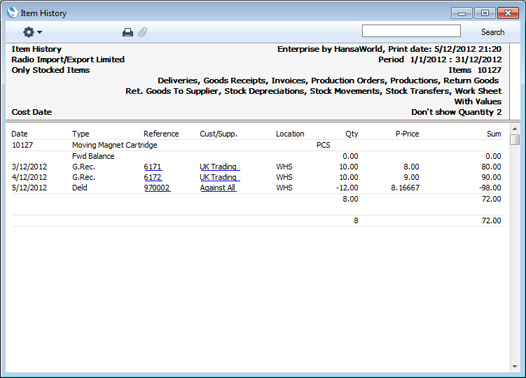
Task: Click the scrollbar down arrow
Action: 515,367
